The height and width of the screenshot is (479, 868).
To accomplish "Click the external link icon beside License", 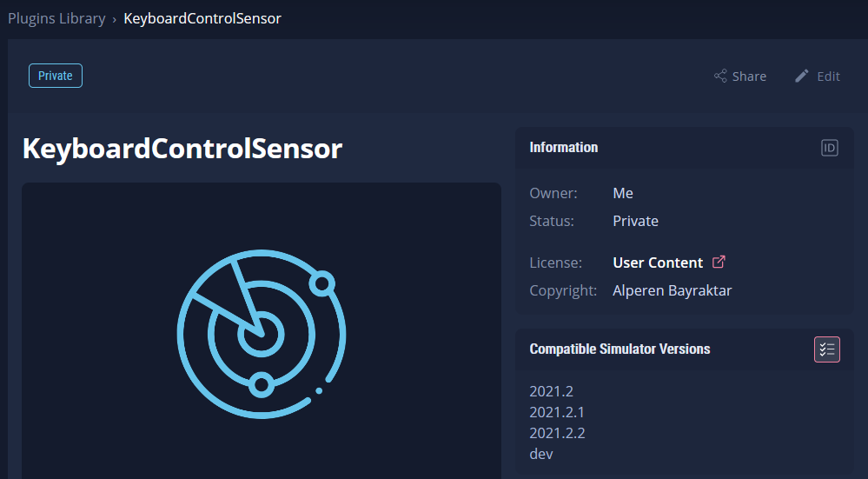I will (719, 262).
